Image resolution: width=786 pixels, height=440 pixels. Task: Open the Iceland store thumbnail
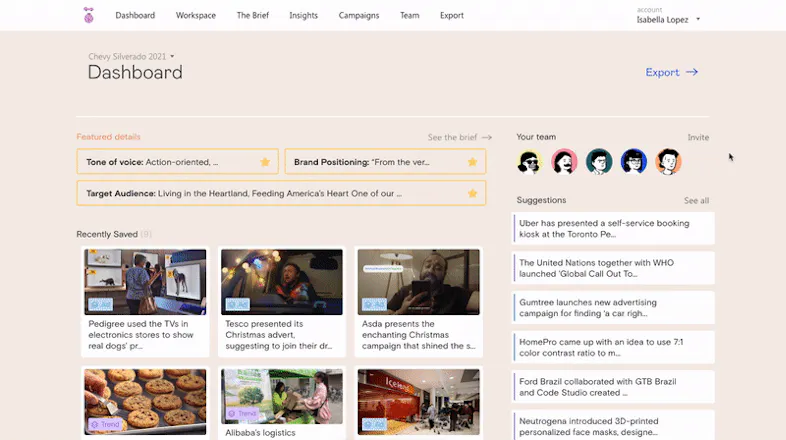pos(419,402)
